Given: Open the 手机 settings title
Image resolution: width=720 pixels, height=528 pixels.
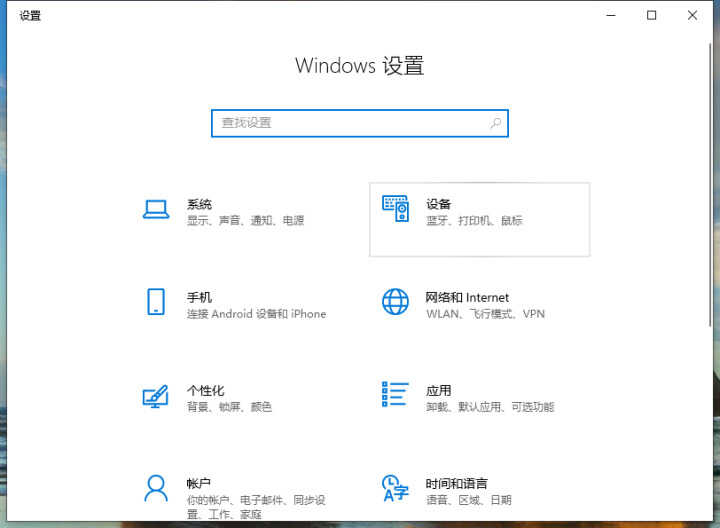Looking at the screenshot, I should [199, 297].
